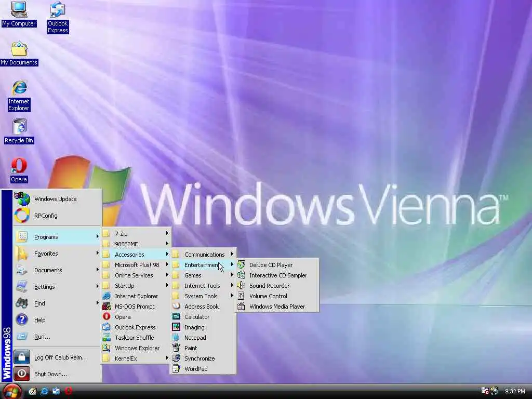The image size is (532, 399).
Task: Click the Paint brush-cup icon
Action: point(176,348)
